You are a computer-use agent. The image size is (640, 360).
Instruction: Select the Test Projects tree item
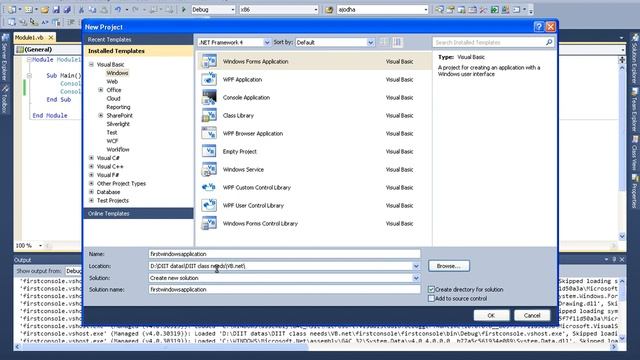pyautogui.click(x=113, y=200)
